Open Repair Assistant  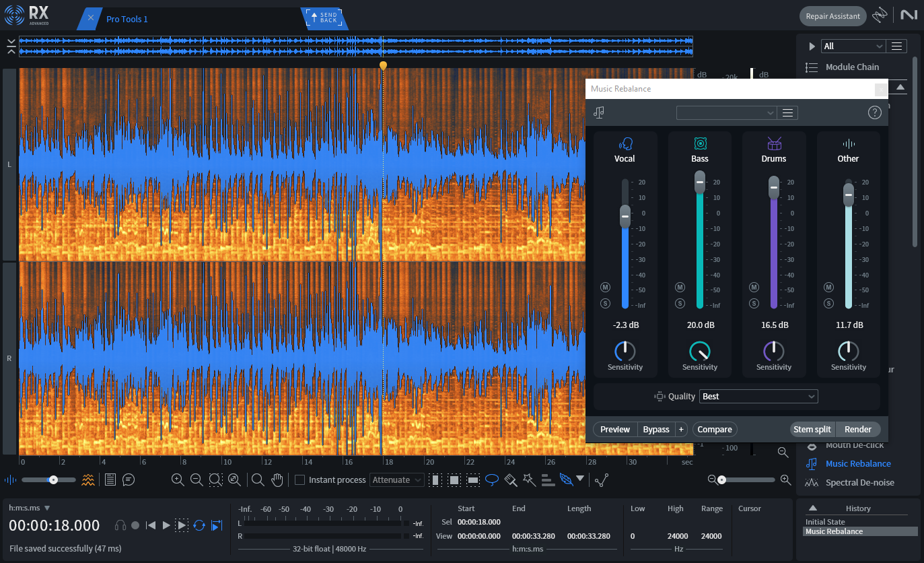pyautogui.click(x=832, y=16)
